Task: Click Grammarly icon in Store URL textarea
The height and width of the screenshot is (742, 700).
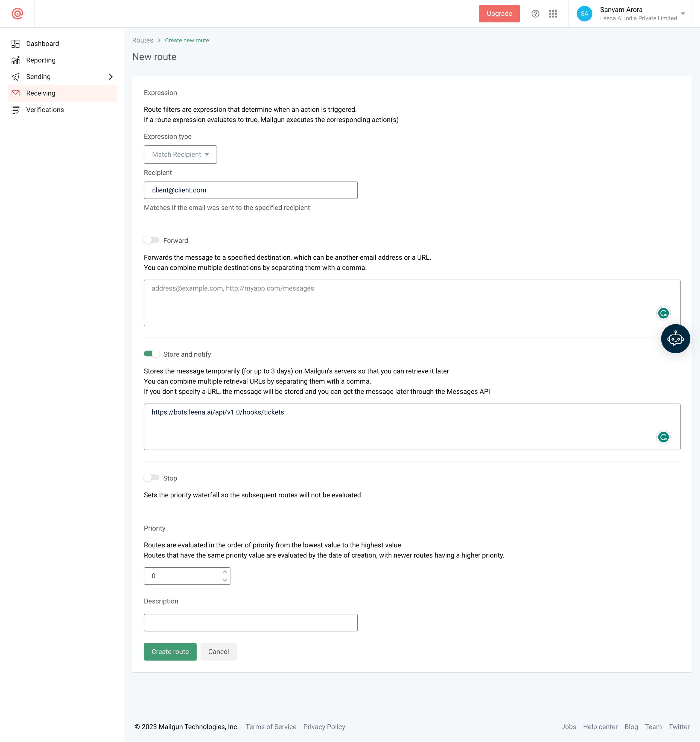Action: [663, 437]
